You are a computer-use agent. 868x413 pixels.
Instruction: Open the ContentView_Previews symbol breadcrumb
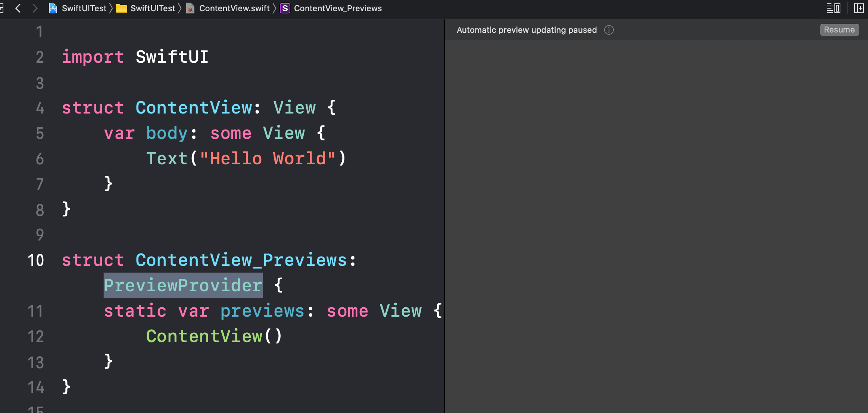click(x=338, y=8)
